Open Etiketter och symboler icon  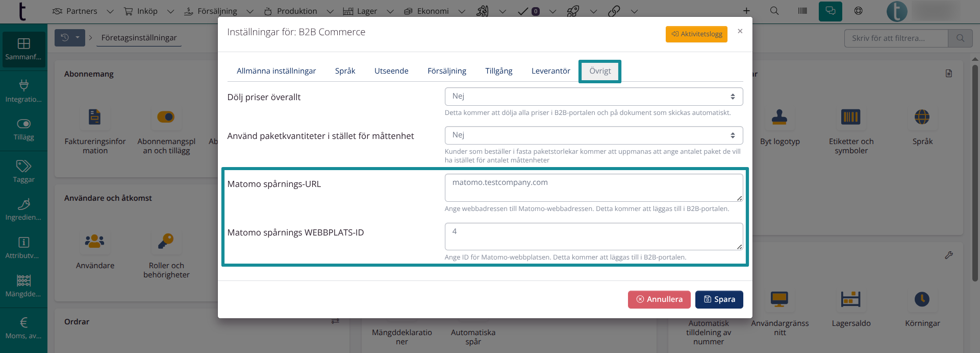[851, 117]
